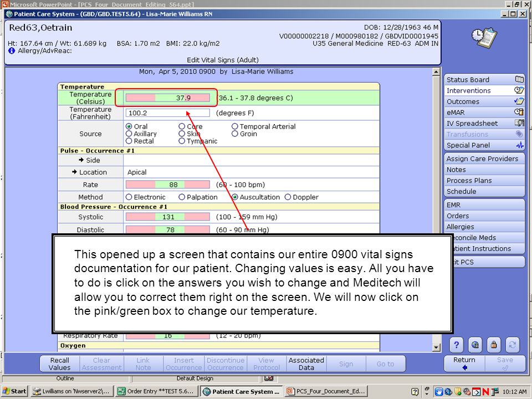The image size is (532, 399).
Task: Select Palpation pulse method
Action: pyautogui.click(x=182, y=197)
